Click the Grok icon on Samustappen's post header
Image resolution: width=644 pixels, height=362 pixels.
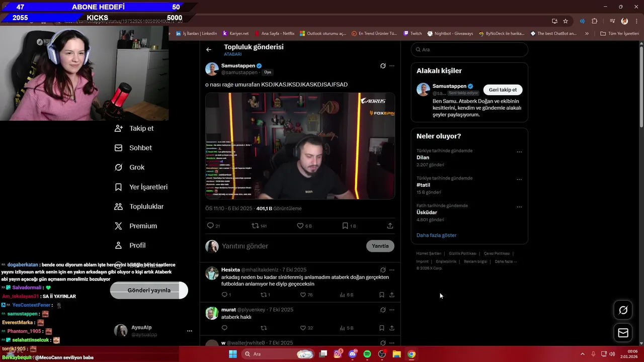click(x=383, y=66)
